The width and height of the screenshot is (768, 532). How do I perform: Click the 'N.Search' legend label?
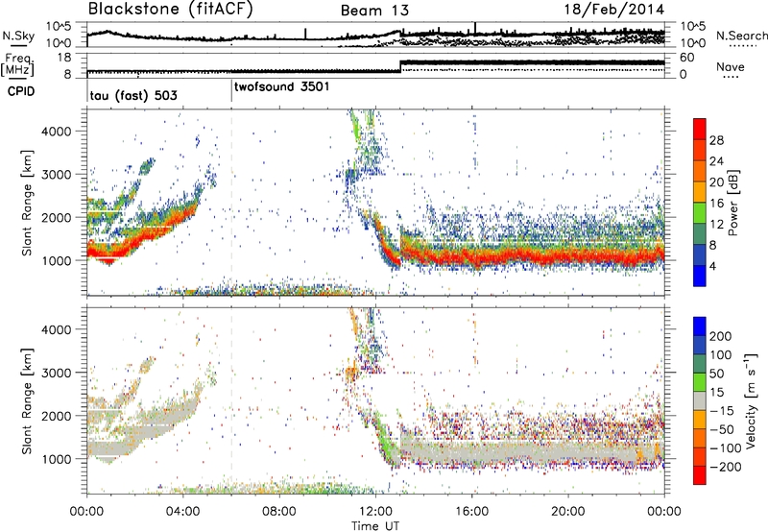pos(741,36)
